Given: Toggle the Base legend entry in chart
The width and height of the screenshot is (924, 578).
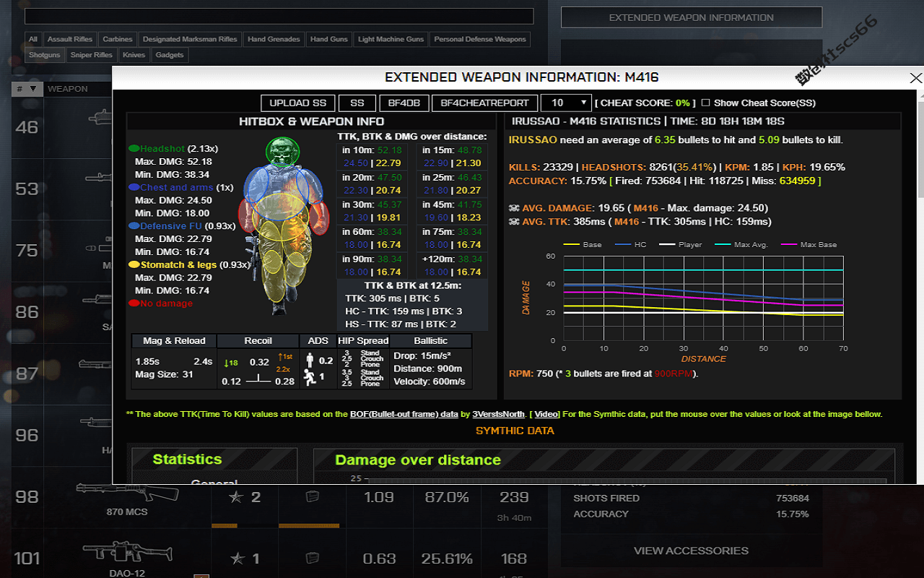Looking at the screenshot, I should [x=582, y=244].
